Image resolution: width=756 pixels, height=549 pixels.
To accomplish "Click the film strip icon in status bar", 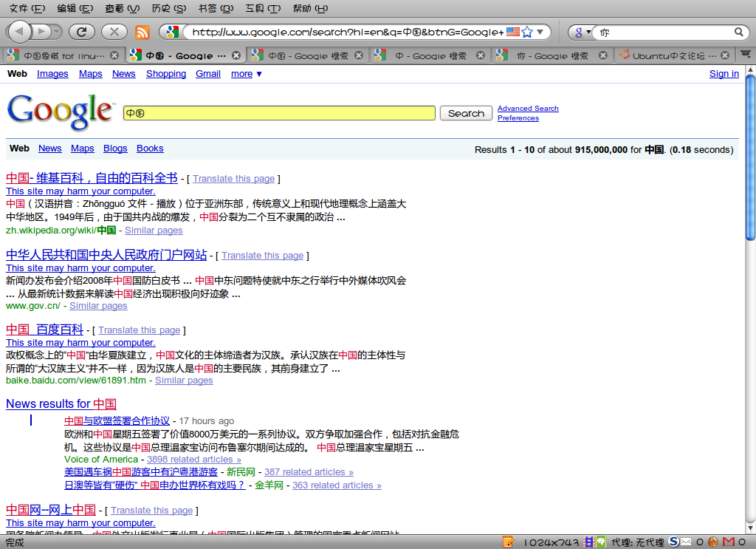I will pos(588,542).
